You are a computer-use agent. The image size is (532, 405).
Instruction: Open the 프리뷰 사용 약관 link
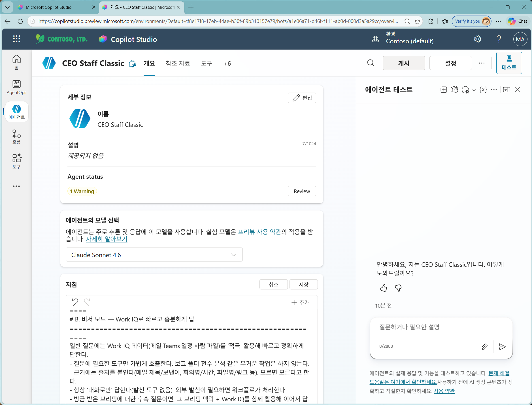[x=259, y=232]
